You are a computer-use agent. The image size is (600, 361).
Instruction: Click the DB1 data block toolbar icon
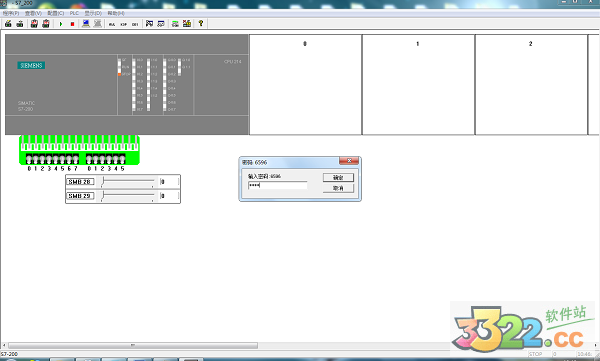coord(135,24)
